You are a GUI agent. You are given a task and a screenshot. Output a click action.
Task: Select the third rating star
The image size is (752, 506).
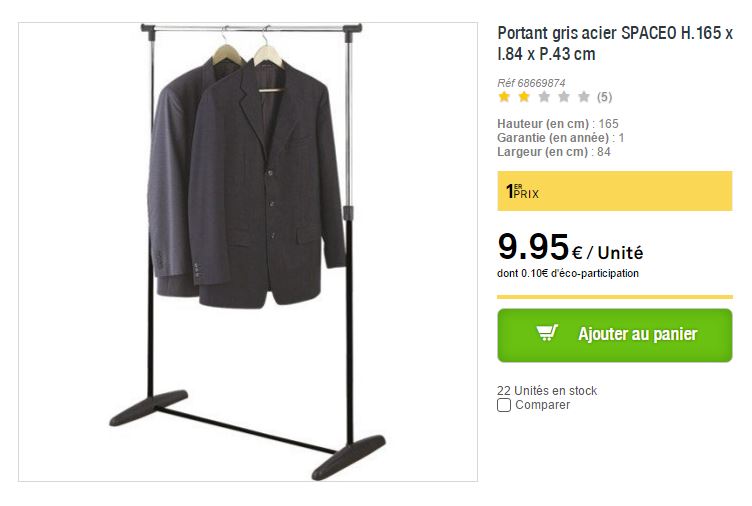coord(544,97)
